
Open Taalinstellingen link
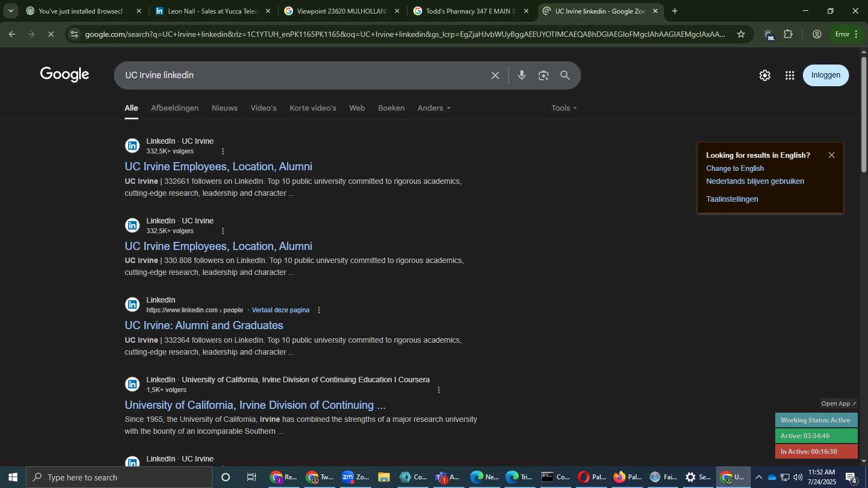click(732, 200)
